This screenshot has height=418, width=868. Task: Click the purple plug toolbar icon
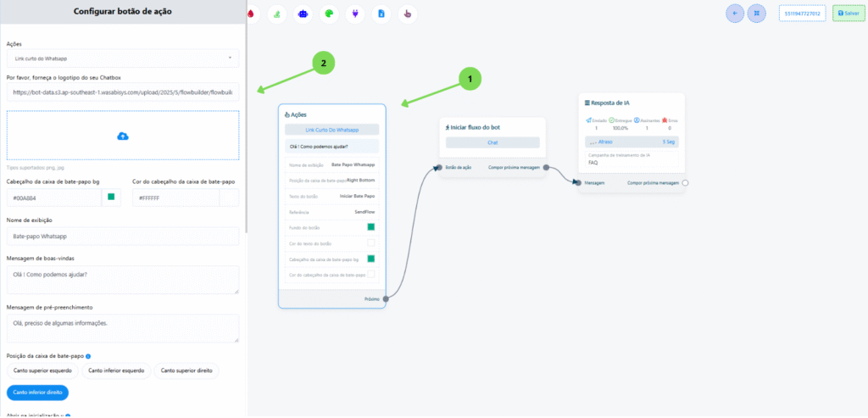pyautogui.click(x=355, y=14)
